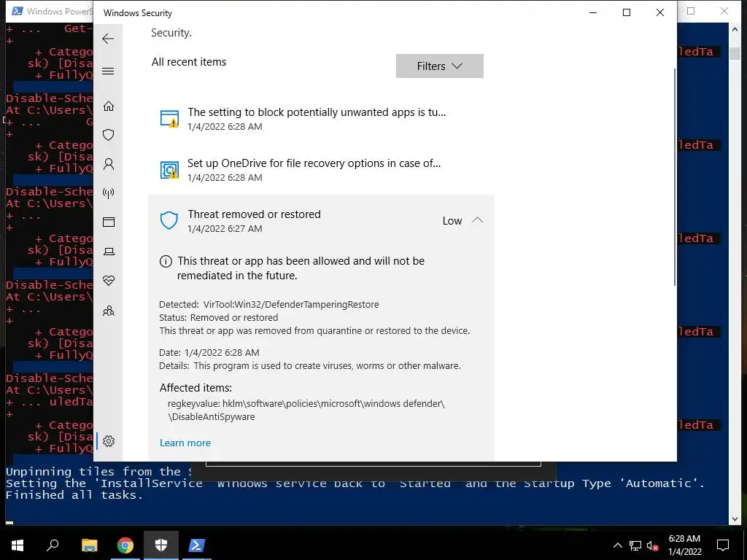Go back using the back arrow

108,39
